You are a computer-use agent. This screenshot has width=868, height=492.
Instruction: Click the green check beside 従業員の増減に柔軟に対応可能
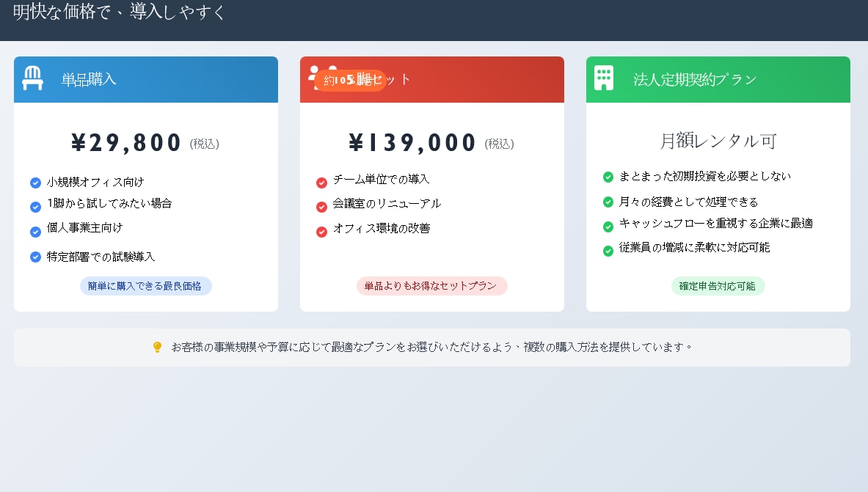coord(608,251)
